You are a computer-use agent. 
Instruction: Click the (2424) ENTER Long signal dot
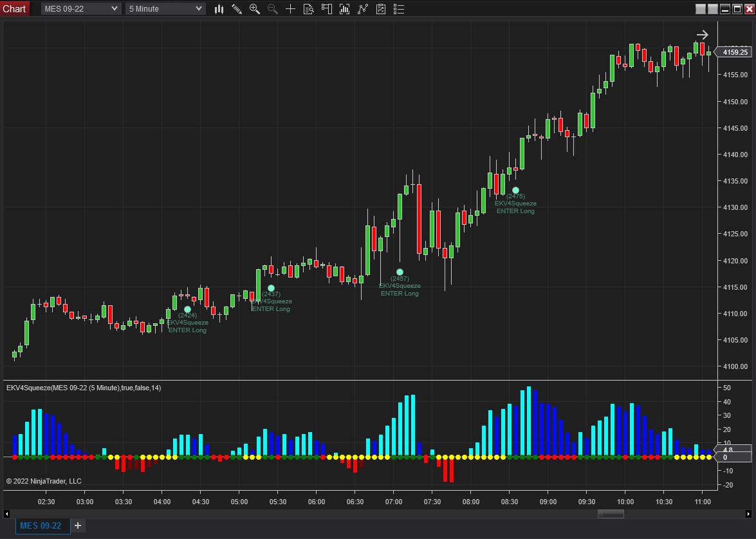tap(188, 309)
